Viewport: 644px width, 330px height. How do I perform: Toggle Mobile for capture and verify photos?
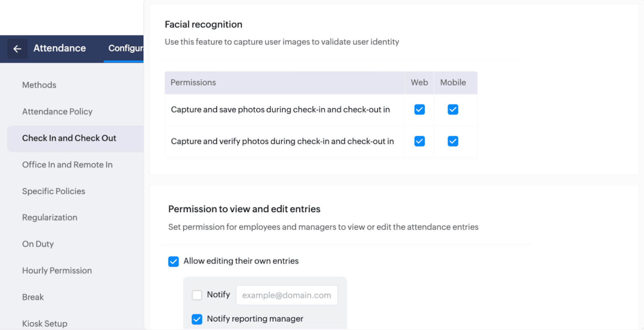click(453, 141)
